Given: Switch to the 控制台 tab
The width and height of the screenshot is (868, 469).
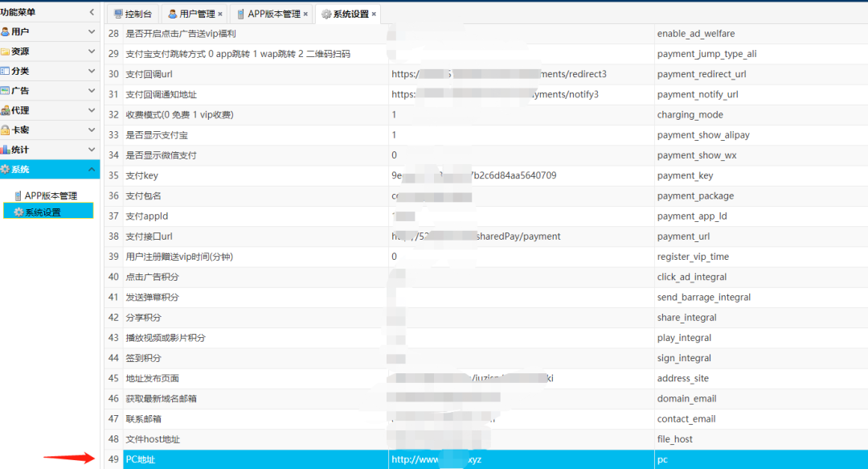Looking at the screenshot, I should click(133, 14).
